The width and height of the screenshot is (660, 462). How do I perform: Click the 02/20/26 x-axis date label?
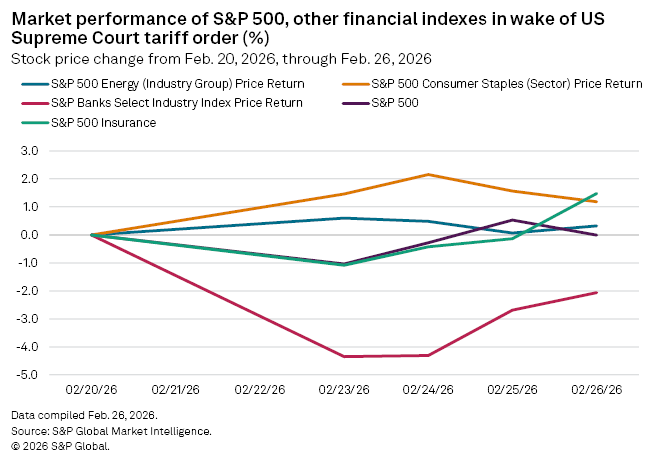[92, 389]
